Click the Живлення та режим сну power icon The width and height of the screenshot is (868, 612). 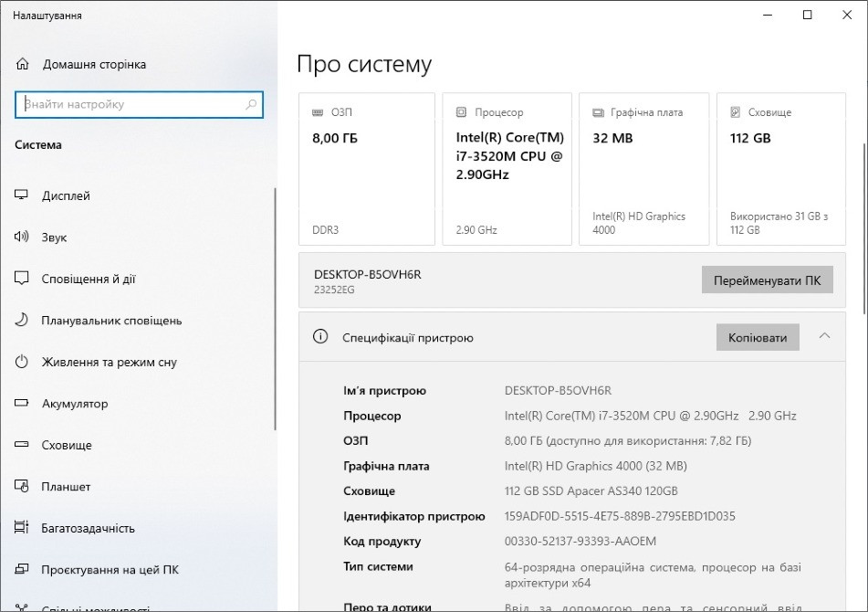coord(21,362)
